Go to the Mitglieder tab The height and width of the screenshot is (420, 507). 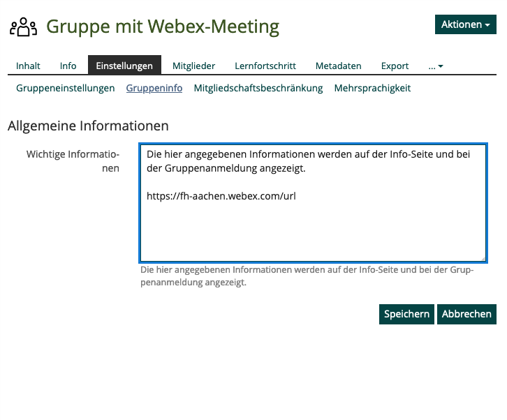193,66
